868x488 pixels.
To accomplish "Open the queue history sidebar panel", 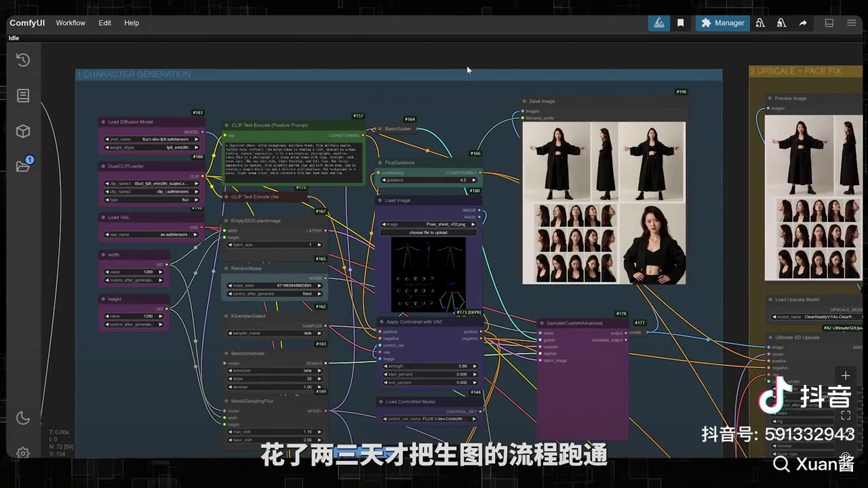I will [x=23, y=60].
